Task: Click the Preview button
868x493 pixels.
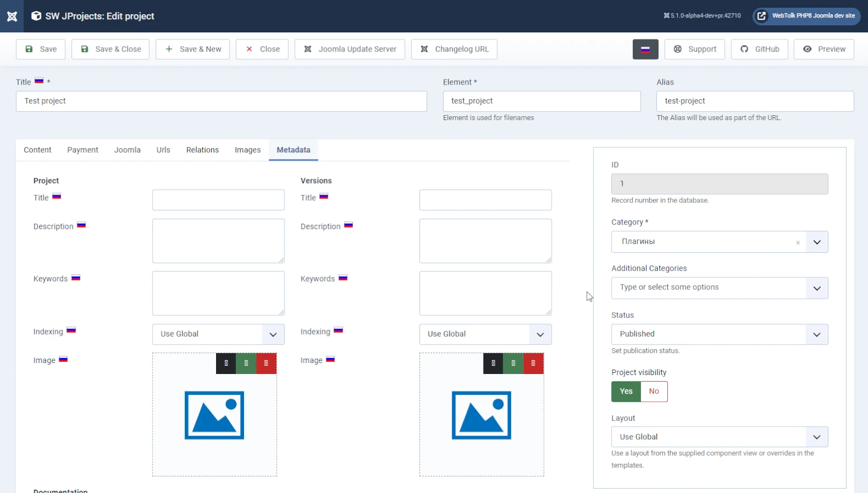Action: (824, 49)
